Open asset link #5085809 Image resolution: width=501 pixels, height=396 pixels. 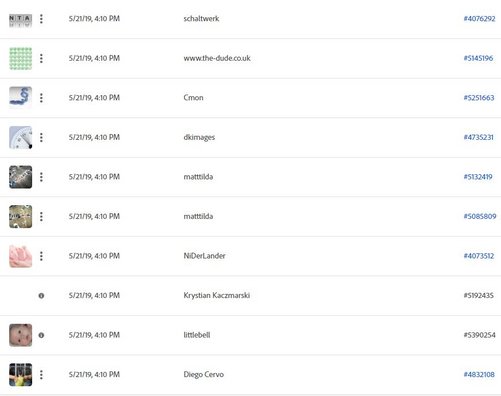[x=480, y=216]
